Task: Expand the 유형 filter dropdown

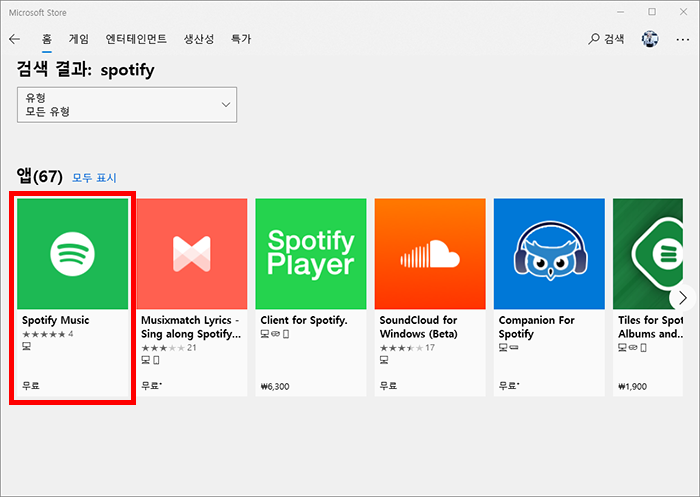Action: [x=127, y=104]
